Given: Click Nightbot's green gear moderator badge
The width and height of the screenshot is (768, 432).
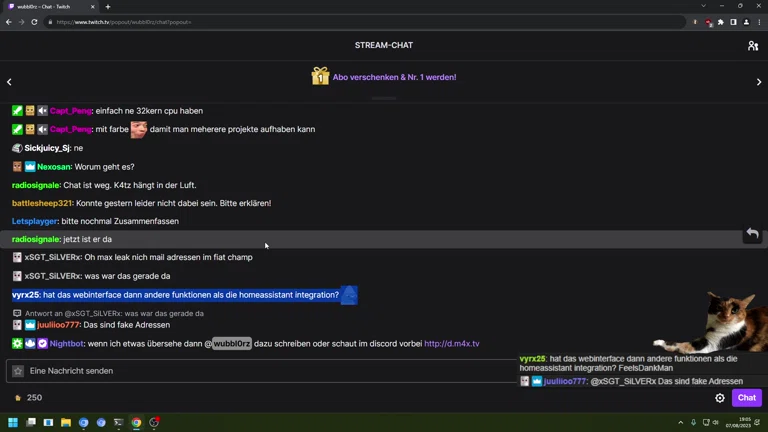Looking at the screenshot, I should click(x=17, y=343).
